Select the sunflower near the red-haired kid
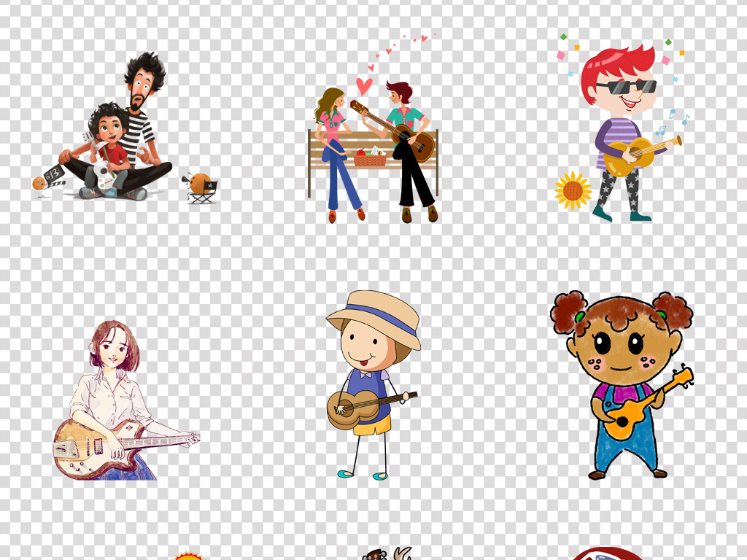This screenshot has width=747, height=560. (573, 190)
